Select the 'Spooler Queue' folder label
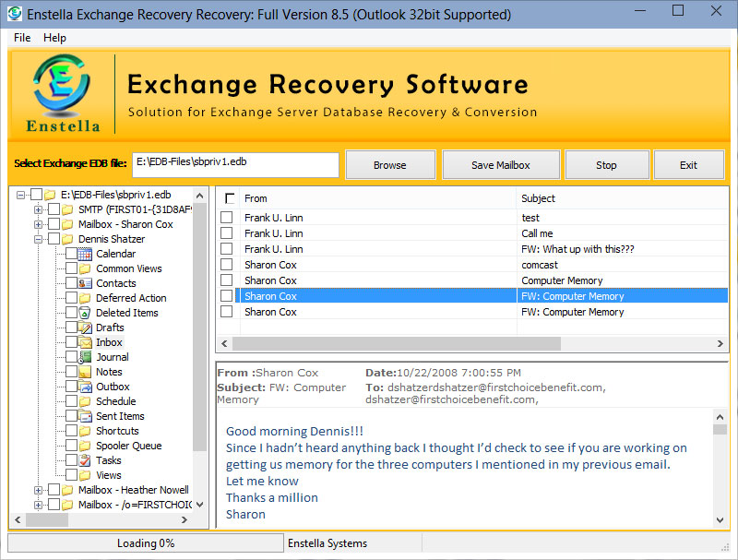The height and width of the screenshot is (560, 738). [128, 446]
